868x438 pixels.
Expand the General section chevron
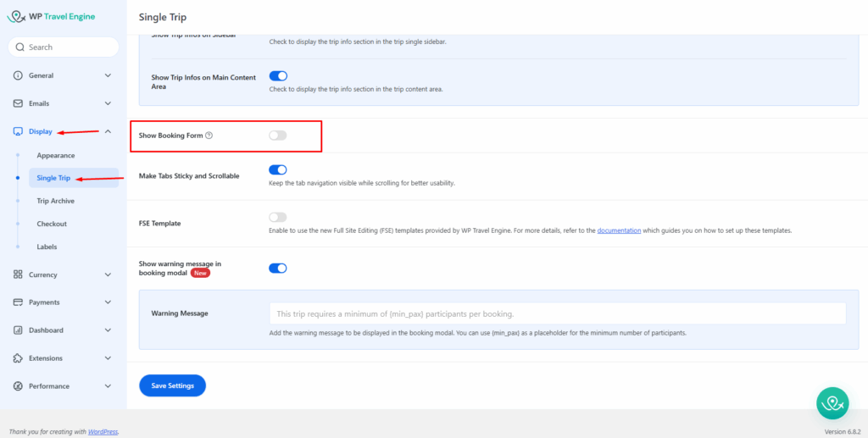[108, 75]
